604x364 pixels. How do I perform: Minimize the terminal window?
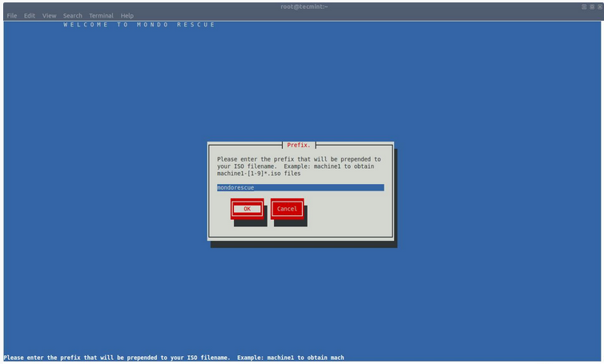[584, 7]
